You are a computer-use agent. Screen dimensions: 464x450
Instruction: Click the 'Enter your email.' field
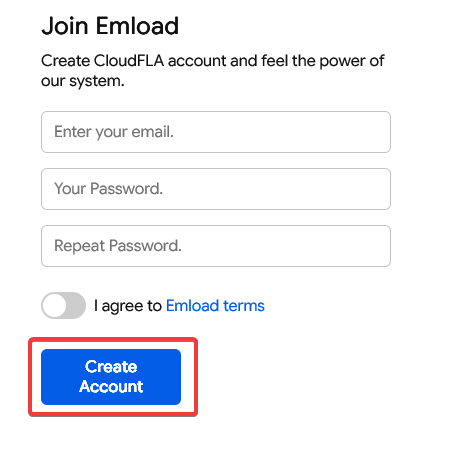click(216, 132)
